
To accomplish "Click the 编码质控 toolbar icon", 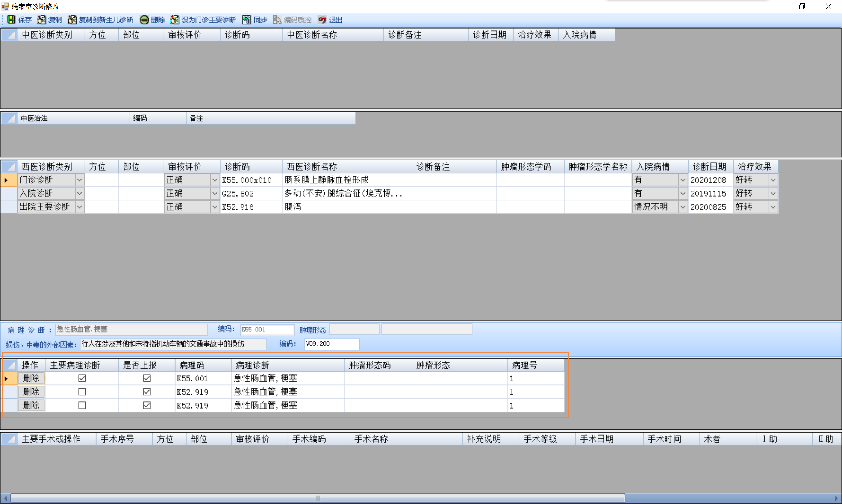I will click(277, 20).
